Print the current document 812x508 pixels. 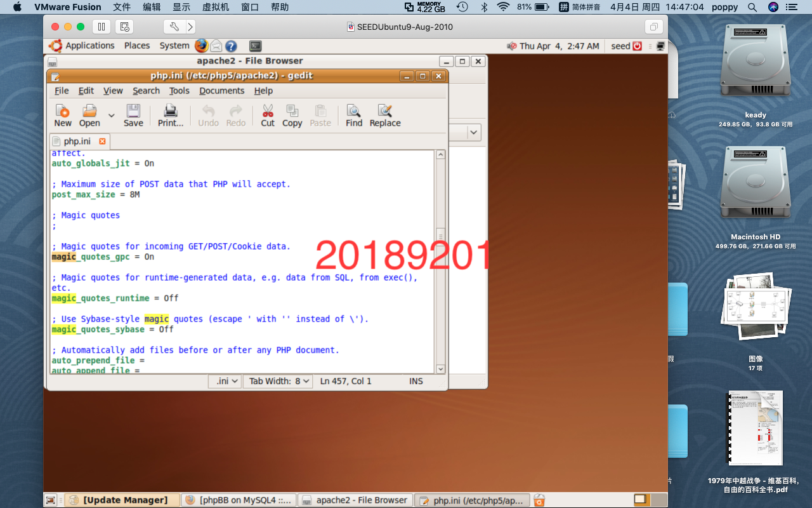pyautogui.click(x=170, y=115)
